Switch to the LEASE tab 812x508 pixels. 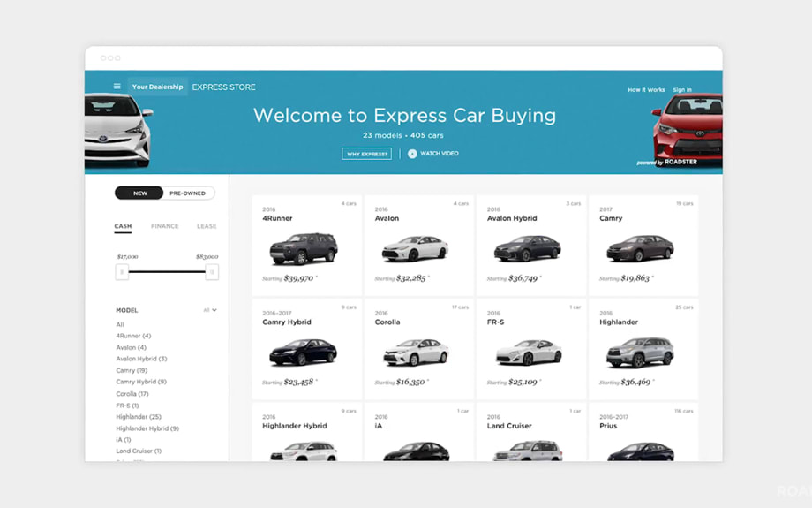[207, 226]
